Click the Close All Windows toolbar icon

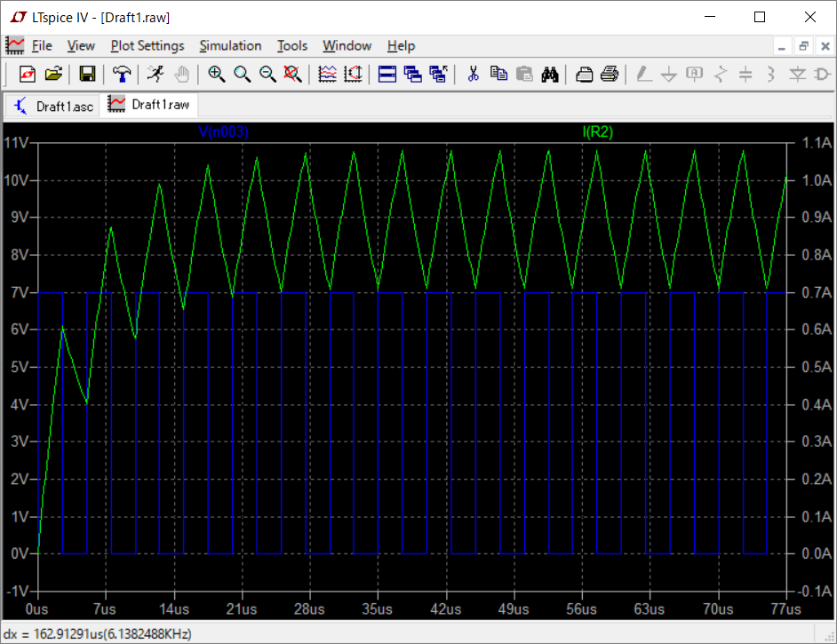pos(438,74)
